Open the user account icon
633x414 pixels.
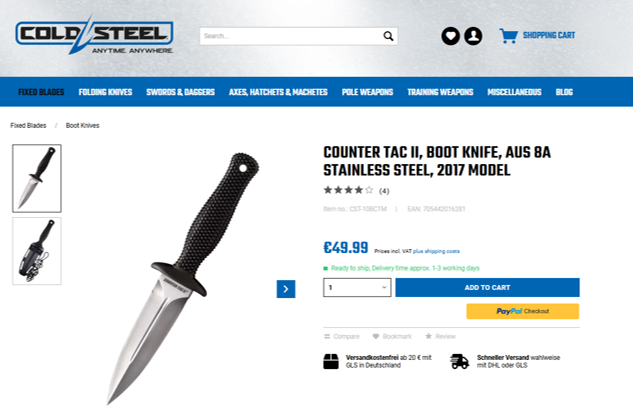point(473,36)
